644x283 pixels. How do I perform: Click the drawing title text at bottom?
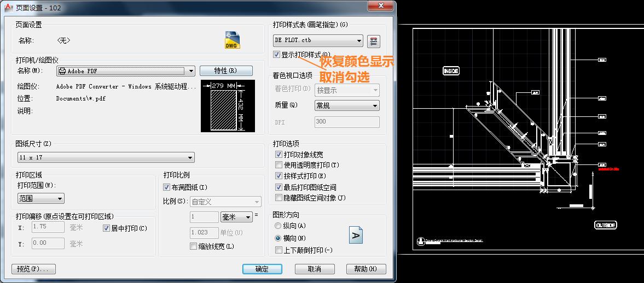coord(454,240)
